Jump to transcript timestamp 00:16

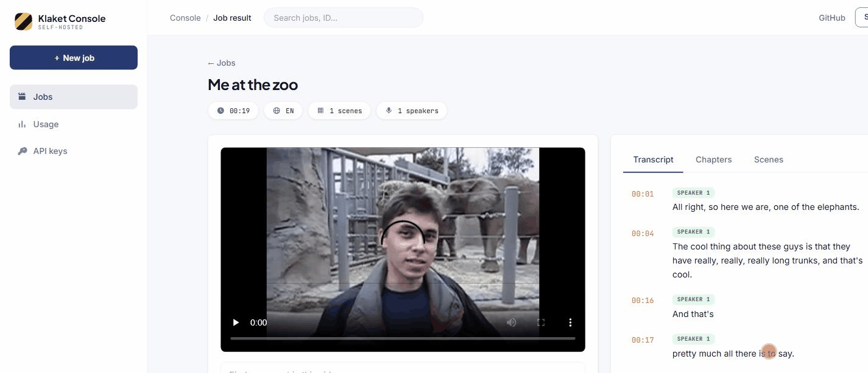pyautogui.click(x=643, y=301)
